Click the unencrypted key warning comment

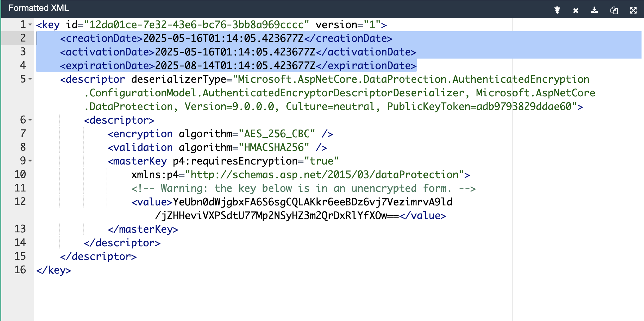(x=303, y=188)
